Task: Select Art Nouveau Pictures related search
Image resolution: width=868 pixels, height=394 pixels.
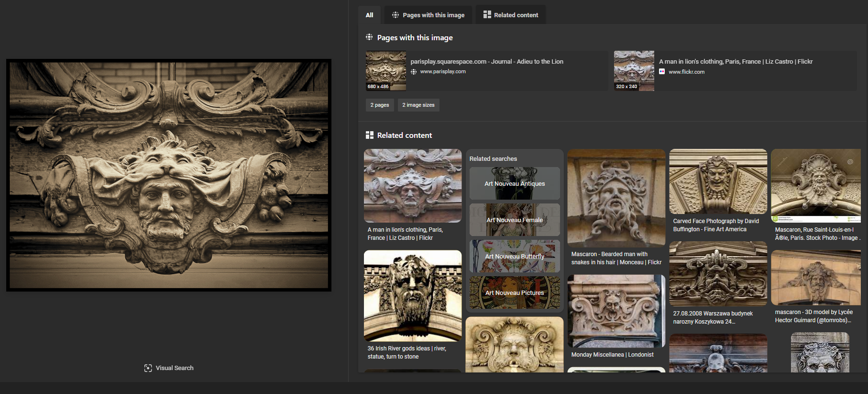Action: [x=515, y=293]
